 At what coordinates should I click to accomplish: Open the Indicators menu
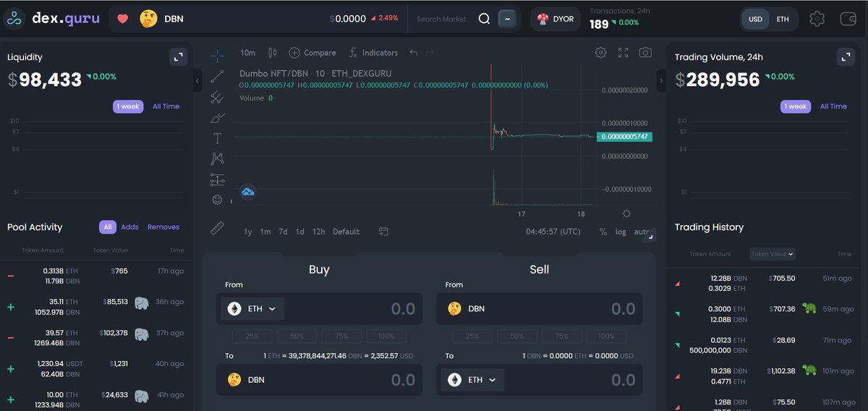tap(373, 53)
